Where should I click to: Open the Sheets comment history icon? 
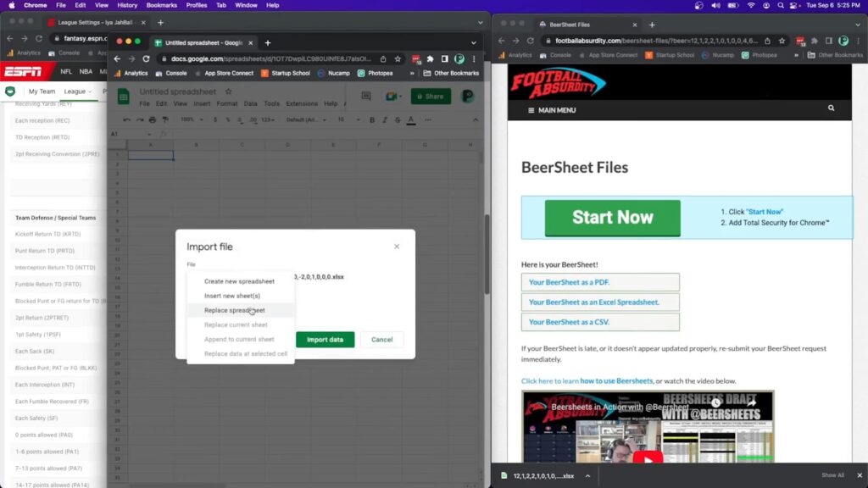[x=366, y=97]
